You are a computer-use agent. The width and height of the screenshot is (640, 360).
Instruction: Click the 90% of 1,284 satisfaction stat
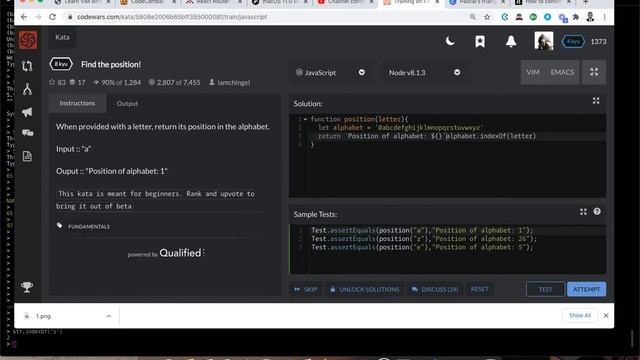click(x=117, y=82)
